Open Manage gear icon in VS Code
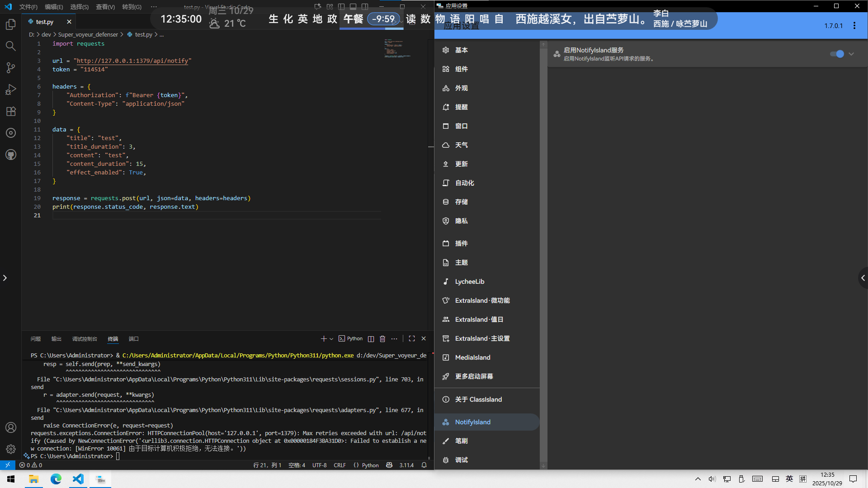The height and width of the screenshot is (488, 868). 11,449
